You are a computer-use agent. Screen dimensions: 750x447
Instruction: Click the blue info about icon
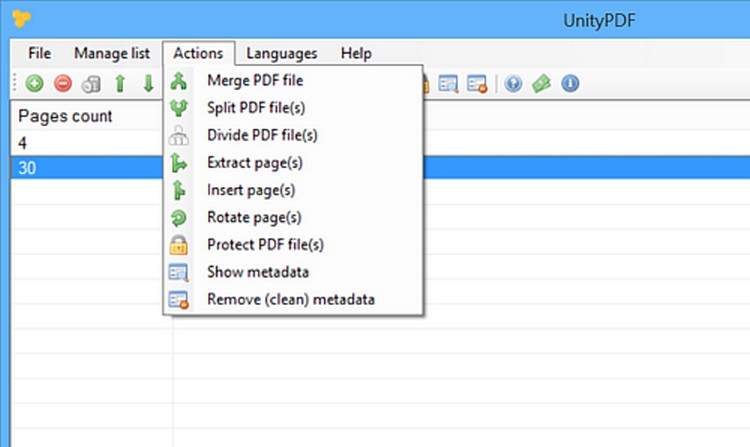coord(570,84)
